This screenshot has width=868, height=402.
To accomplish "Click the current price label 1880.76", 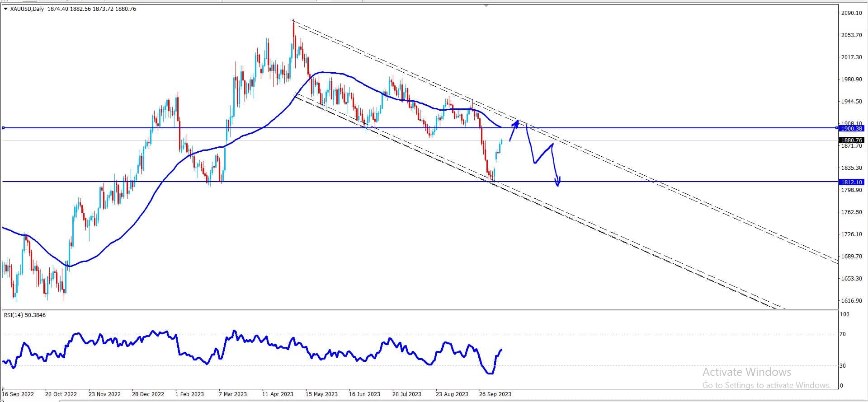I will [852, 140].
